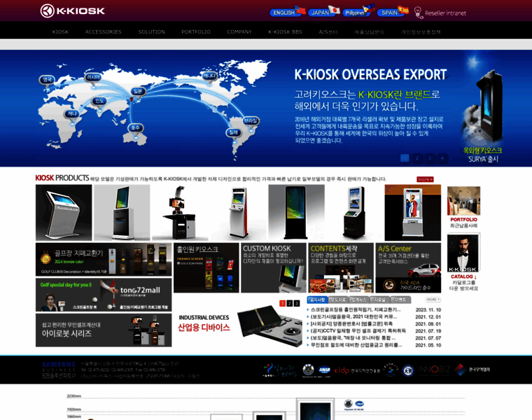Image resolution: width=532 pixels, height=420 pixels.
Task: Open the [사외공지] 양종윤변호사 notice
Action: [351, 324]
